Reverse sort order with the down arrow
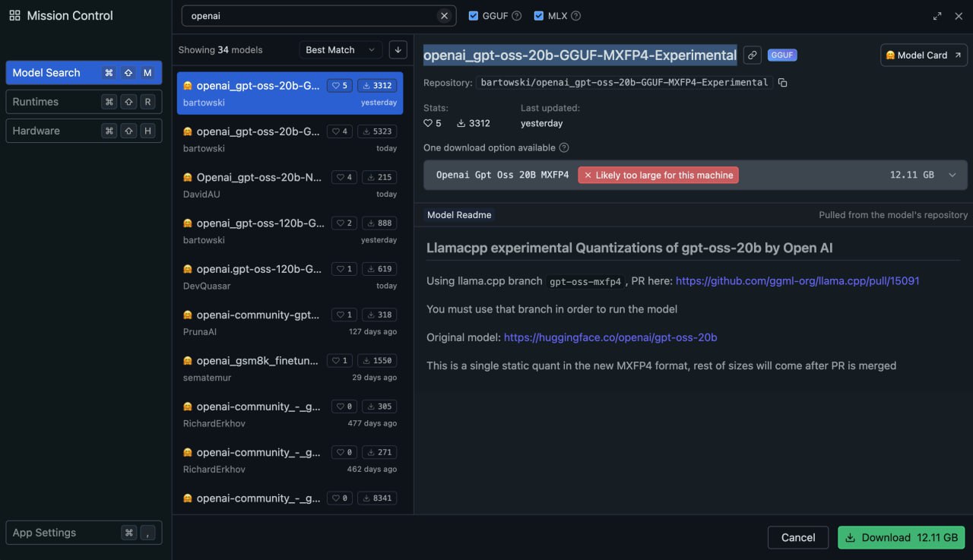Screen dimensions: 973x560 pyautogui.click(x=398, y=49)
